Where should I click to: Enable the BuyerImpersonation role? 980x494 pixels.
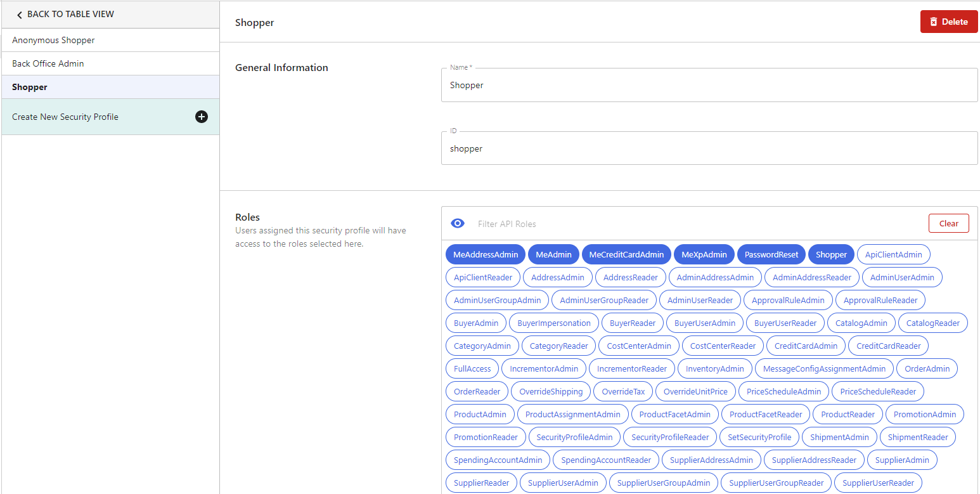point(553,323)
